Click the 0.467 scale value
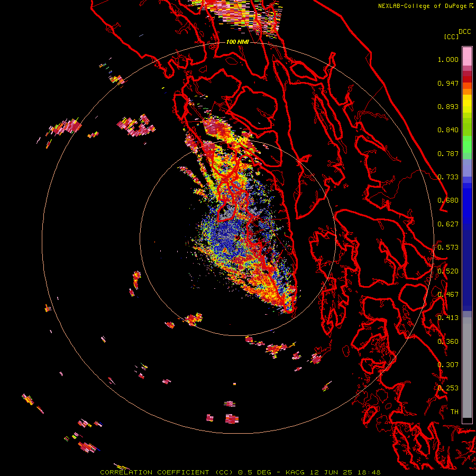This screenshot has height=476, width=476. click(x=448, y=295)
